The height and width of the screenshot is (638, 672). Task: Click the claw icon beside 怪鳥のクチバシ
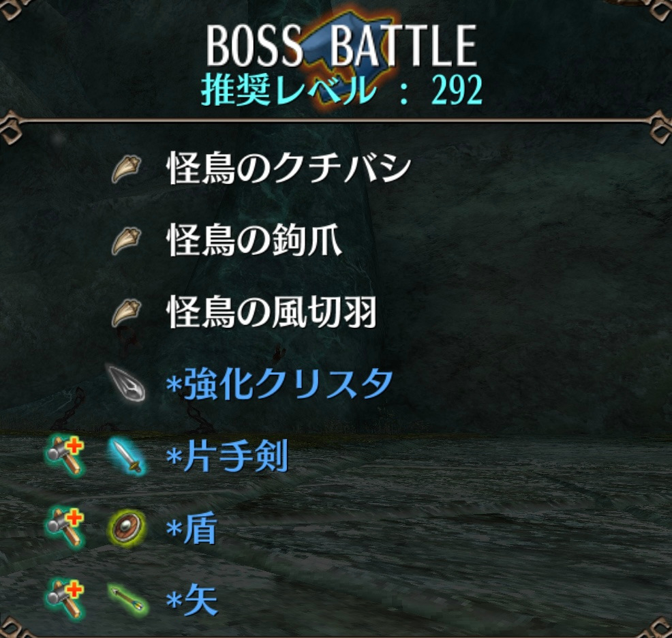tap(127, 169)
